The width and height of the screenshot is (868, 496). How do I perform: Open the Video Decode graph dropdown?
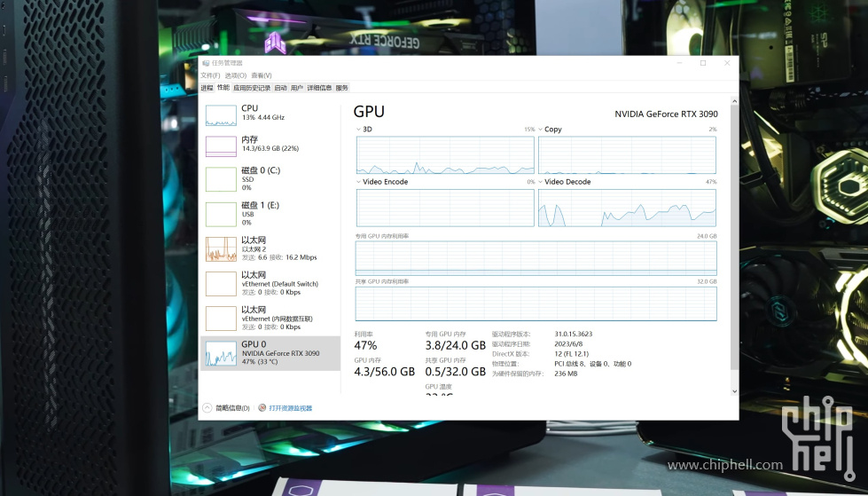(540, 182)
